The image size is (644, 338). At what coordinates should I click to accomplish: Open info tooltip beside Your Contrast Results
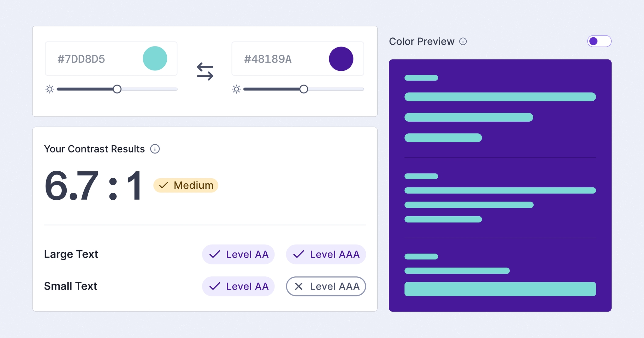tap(155, 149)
